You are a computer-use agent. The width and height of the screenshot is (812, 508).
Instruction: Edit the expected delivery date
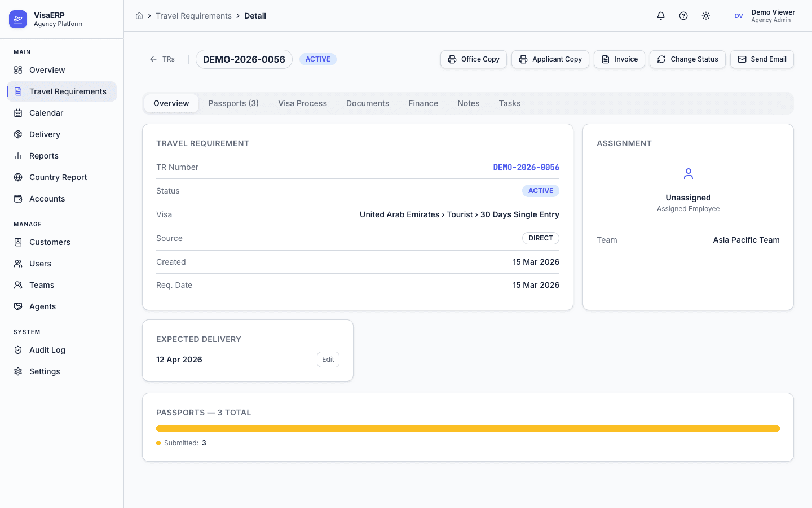[328, 360]
